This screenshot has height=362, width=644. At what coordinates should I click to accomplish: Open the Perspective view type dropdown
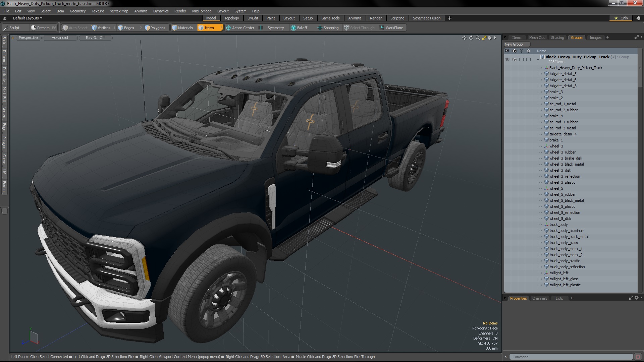[28, 38]
